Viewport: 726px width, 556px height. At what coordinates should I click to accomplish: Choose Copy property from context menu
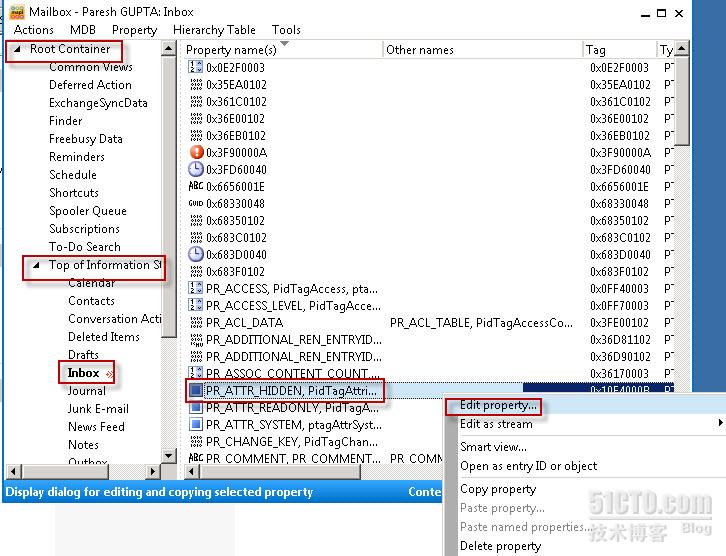click(498, 489)
